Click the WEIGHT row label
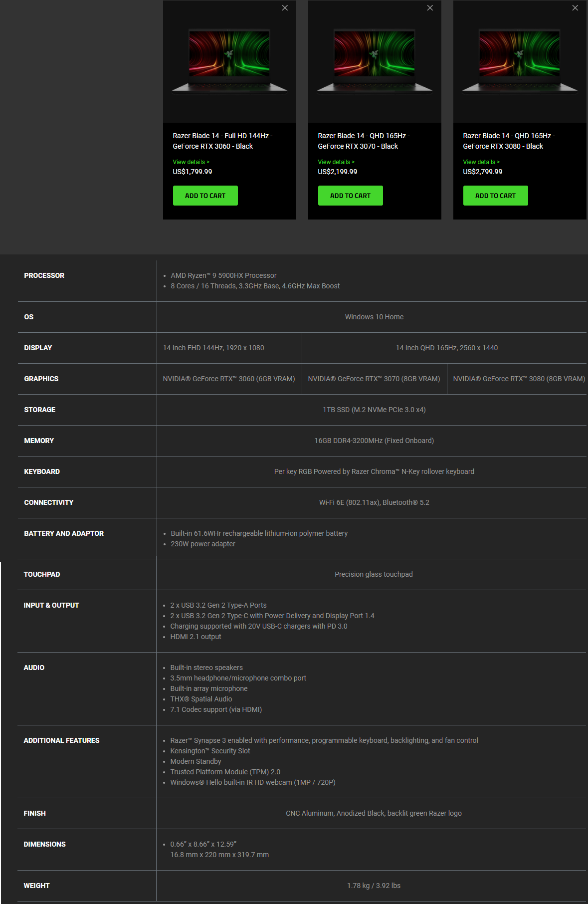 click(36, 886)
